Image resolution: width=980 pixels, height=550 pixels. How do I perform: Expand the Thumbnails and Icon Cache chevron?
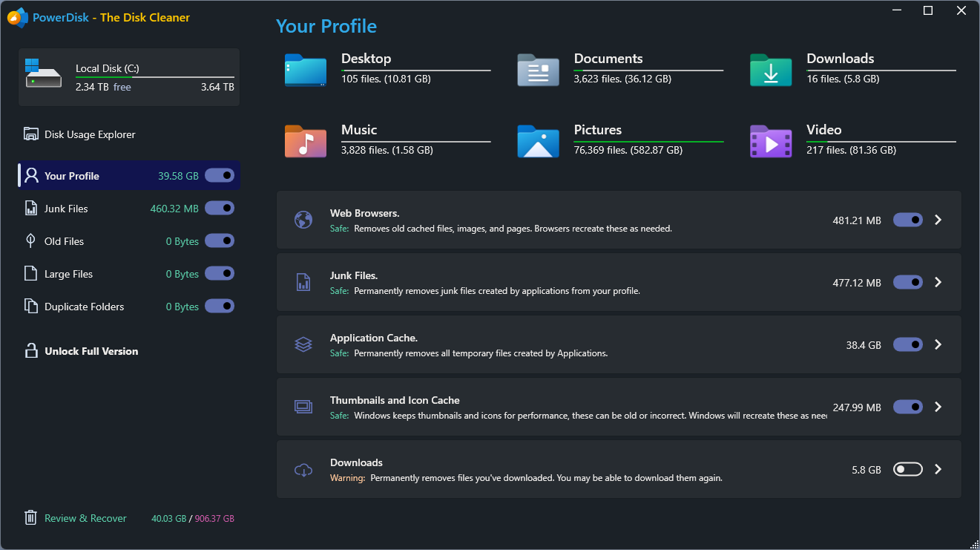coord(938,407)
